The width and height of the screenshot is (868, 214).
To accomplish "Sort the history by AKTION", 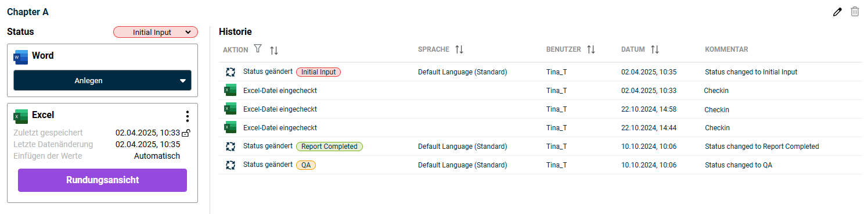I will (x=274, y=50).
